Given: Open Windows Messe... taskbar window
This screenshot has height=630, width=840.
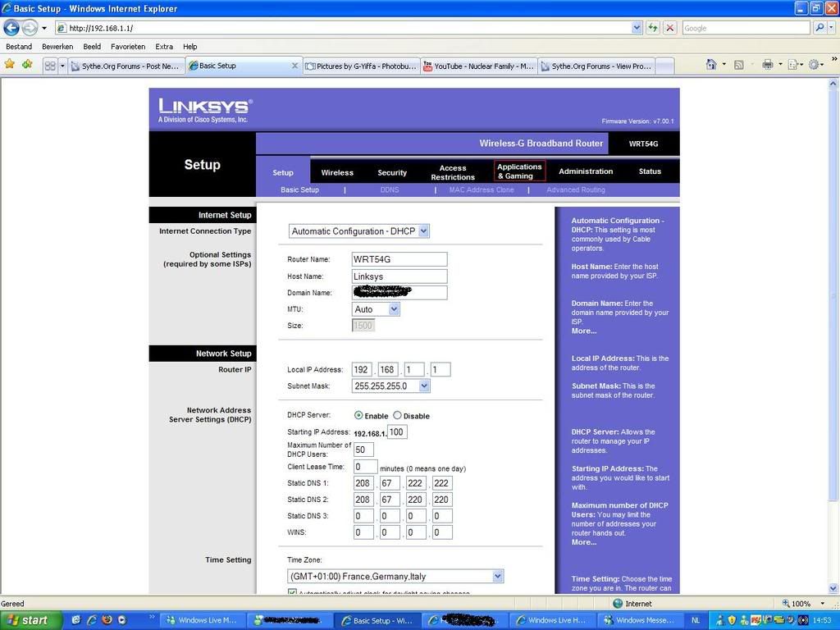Looking at the screenshot, I should point(640,620).
